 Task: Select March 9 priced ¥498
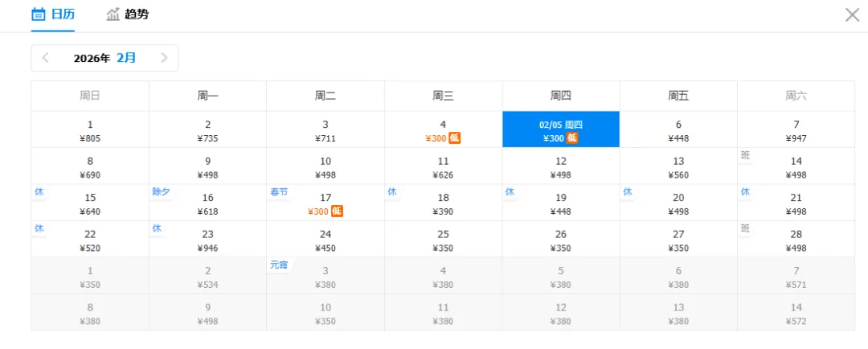[207, 313]
